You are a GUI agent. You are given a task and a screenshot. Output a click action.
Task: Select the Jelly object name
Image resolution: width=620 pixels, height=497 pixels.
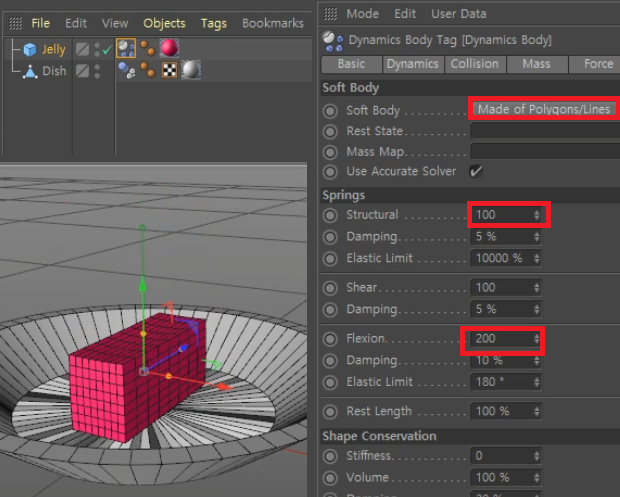point(53,50)
